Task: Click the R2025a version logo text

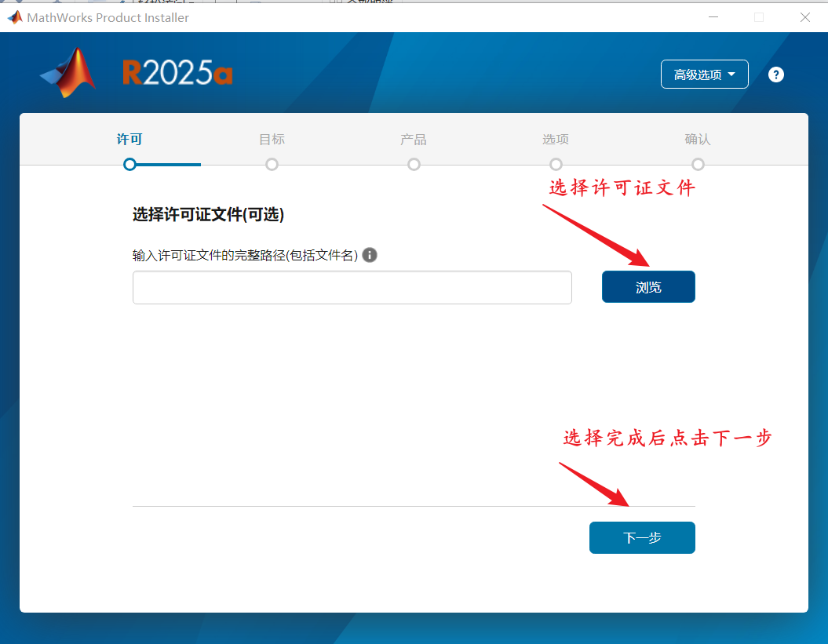Action: click(177, 72)
